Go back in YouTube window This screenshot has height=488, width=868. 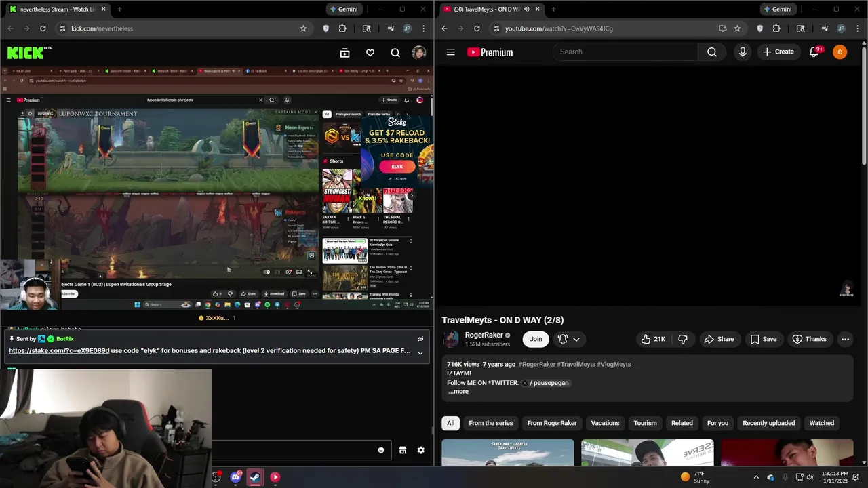click(444, 28)
